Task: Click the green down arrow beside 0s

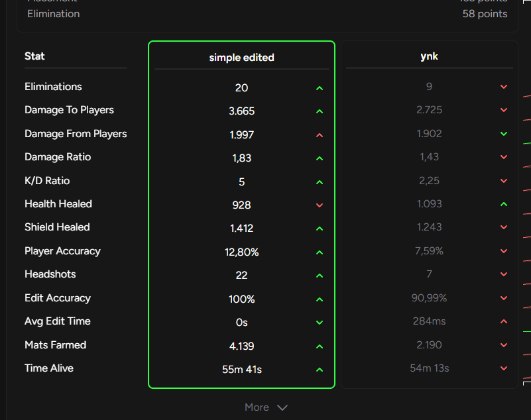Action: (320, 323)
